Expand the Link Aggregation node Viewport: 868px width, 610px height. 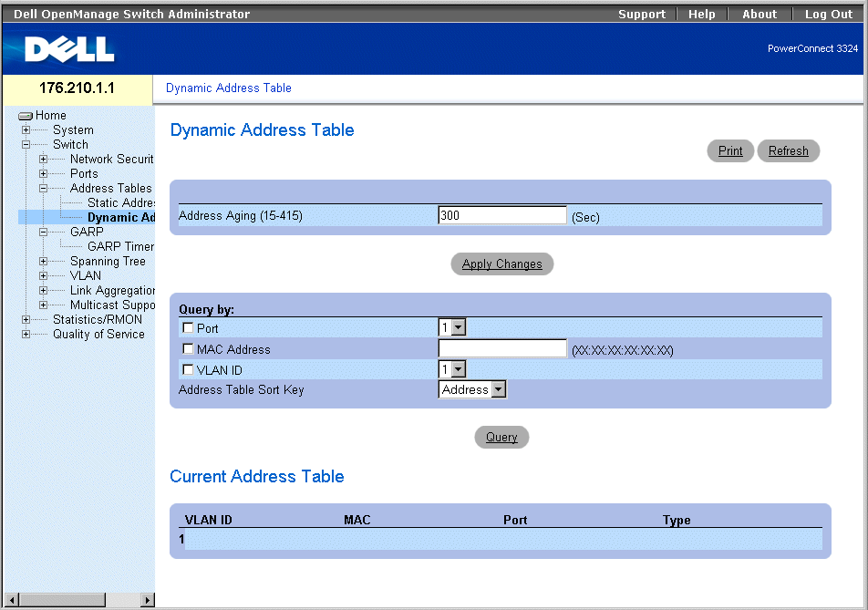[x=43, y=291]
